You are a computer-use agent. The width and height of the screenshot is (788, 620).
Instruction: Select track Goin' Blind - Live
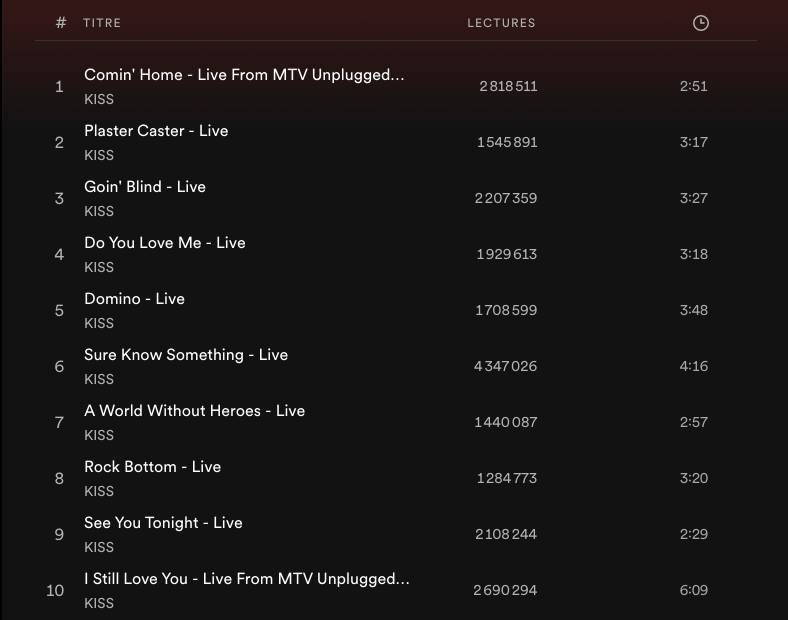click(145, 187)
